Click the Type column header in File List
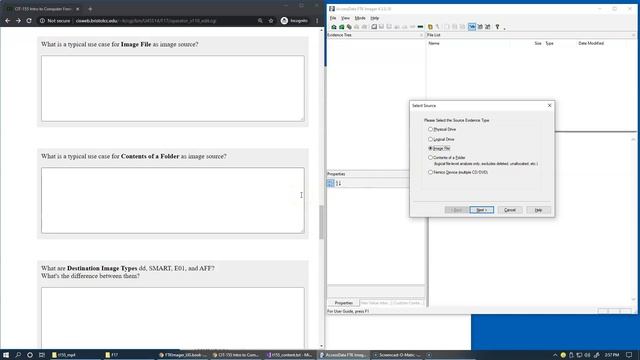Image resolution: width=640 pixels, height=360 pixels. pyautogui.click(x=549, y=43)
